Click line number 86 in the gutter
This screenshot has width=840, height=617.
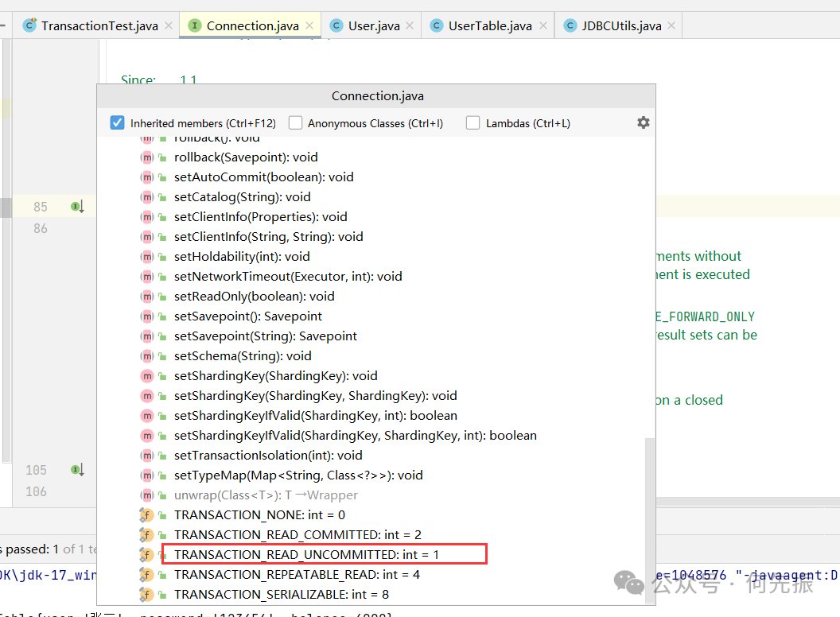click(x=41, y=228)
